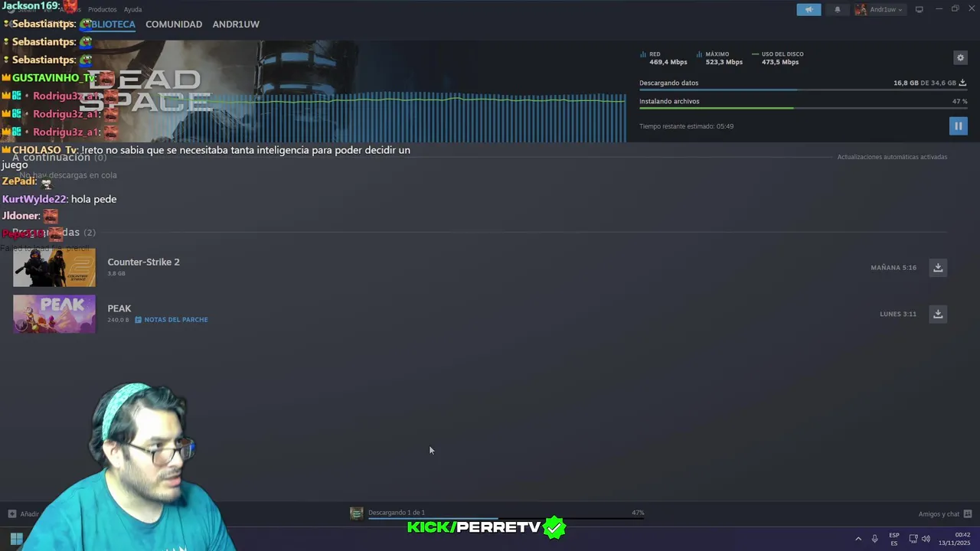The width and height of the screenshot is (980, 551).
Task: Click the 'Instalando archivos' progress bar
Action: coord(803,108)
